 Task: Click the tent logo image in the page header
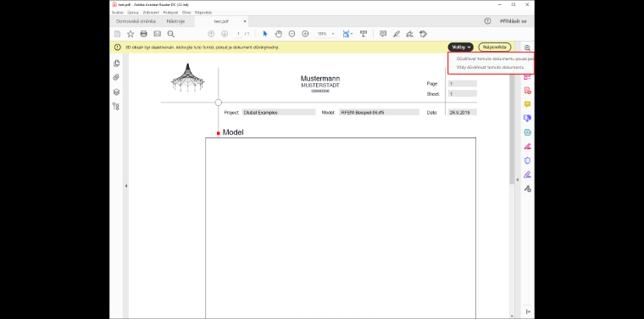click(x=188, y=77)
